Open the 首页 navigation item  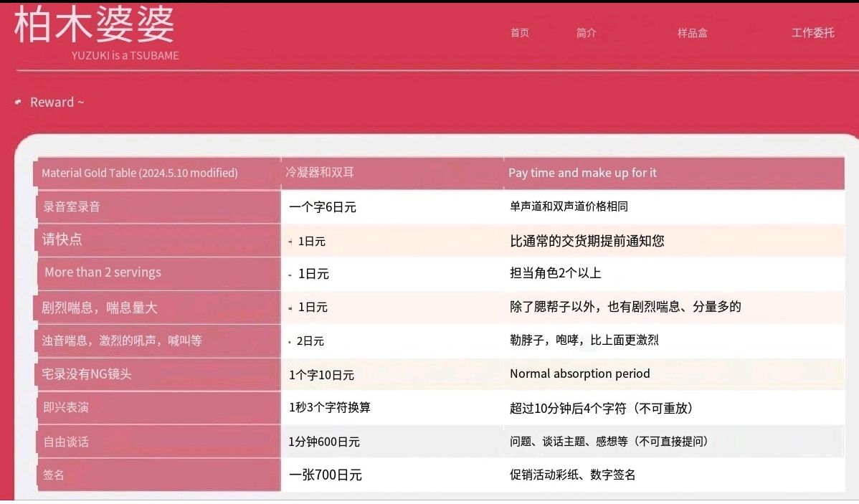tap(519, 33)
